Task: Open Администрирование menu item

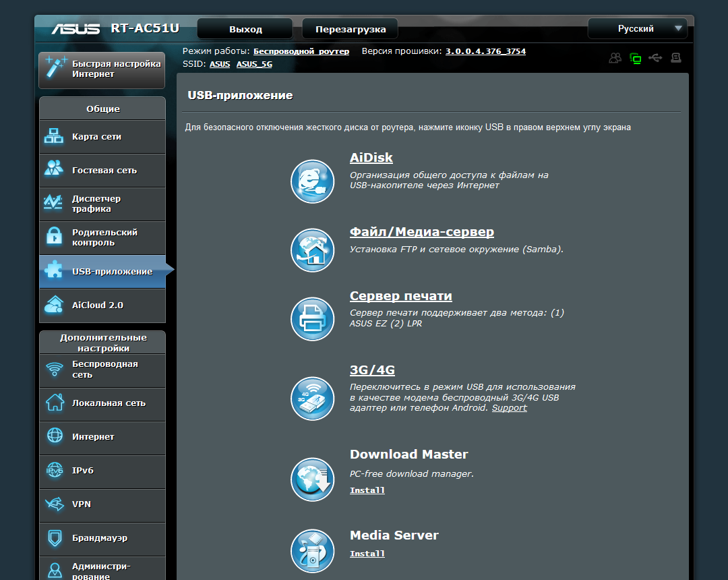Action: coord(102,569)
